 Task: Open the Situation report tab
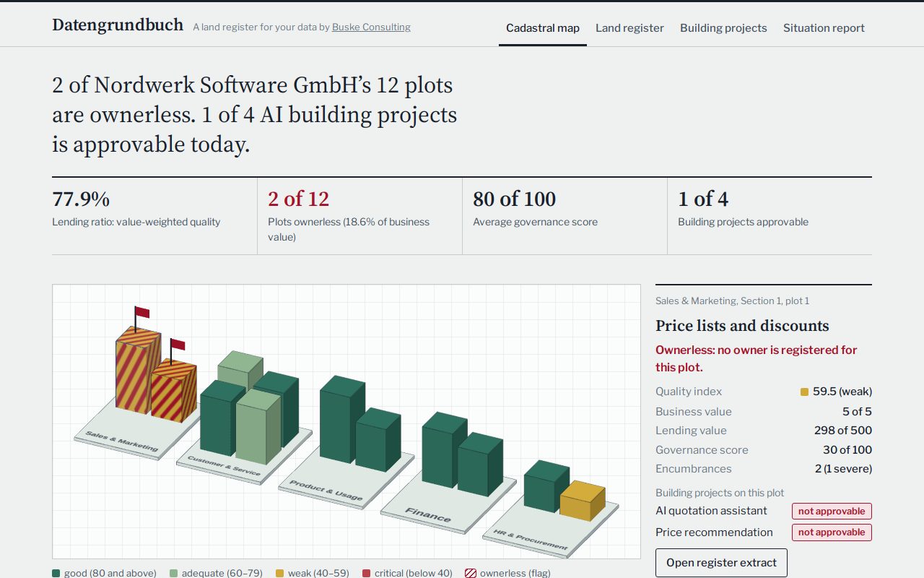click(x=824, y=28)
